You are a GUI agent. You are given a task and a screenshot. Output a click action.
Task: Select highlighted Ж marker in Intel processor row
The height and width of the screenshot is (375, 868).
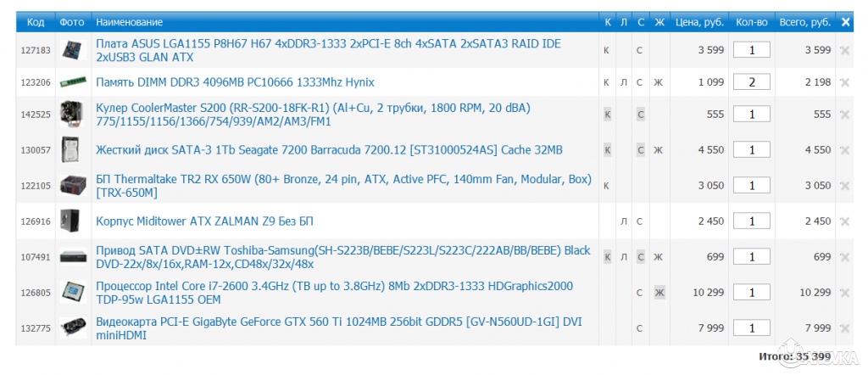[x=659, y=293]
